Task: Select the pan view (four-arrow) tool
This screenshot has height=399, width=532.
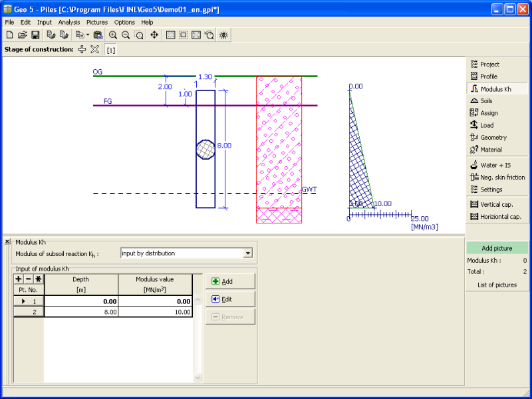Action: (154, 35)
